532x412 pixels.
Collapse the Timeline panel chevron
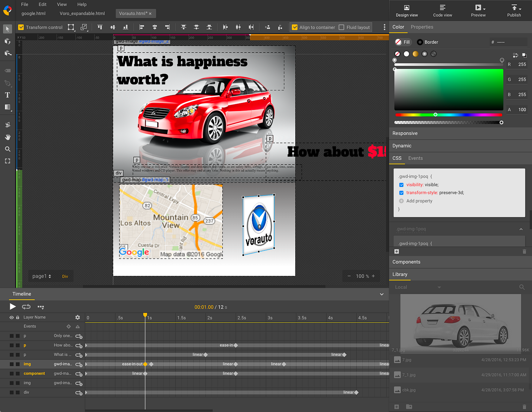point(382,294)
